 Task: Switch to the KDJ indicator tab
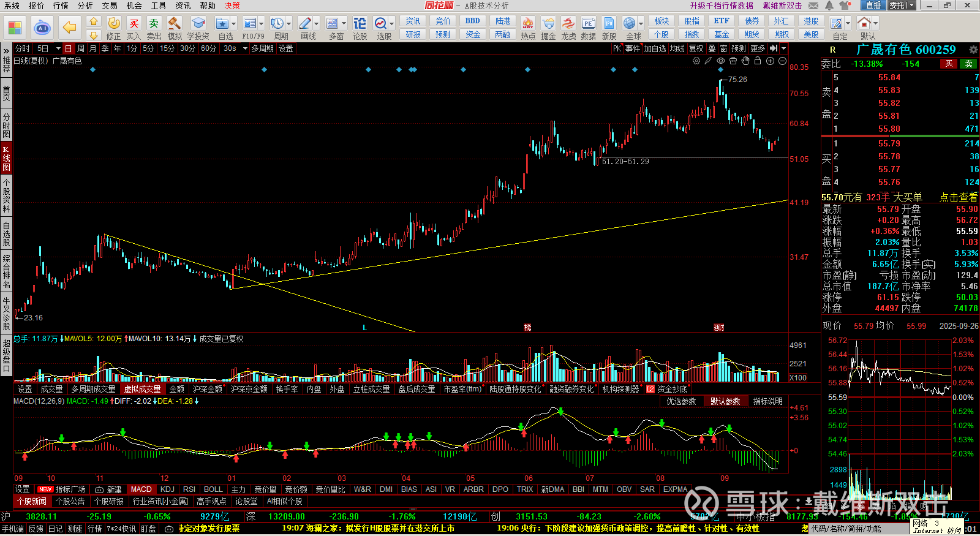pos(167,489)
